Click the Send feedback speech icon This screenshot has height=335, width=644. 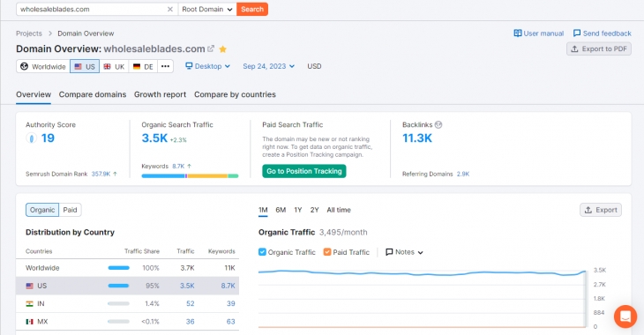(577, 33)
